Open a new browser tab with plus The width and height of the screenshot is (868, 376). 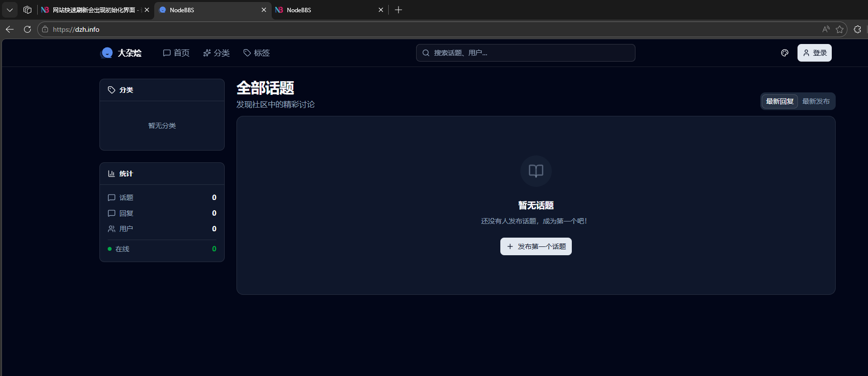tap(399, 10)
